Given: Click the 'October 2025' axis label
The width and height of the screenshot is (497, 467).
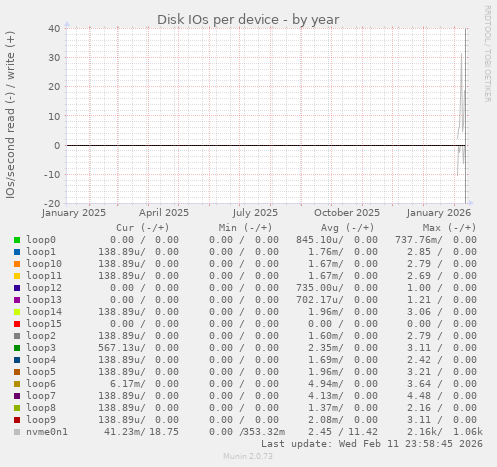Looking at the screenshot, I should click(x=347, y=213).
